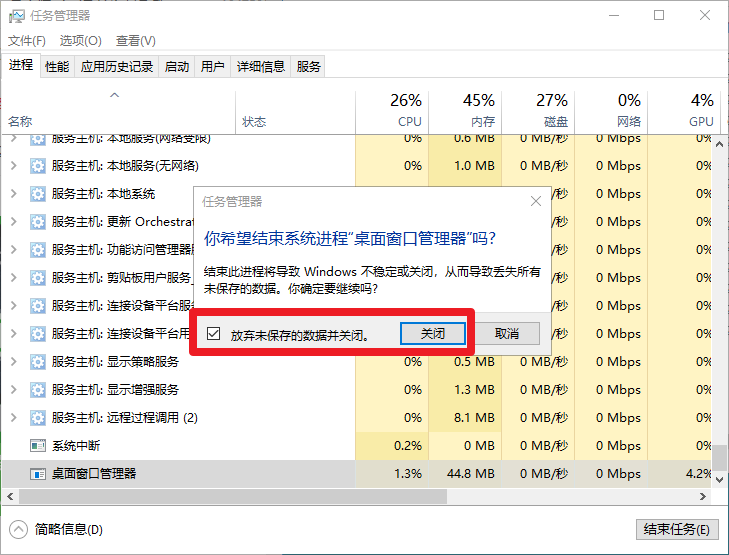Switch to the 性能 tab
This screenshot has height=555, width=729.
tap(57, 67)
